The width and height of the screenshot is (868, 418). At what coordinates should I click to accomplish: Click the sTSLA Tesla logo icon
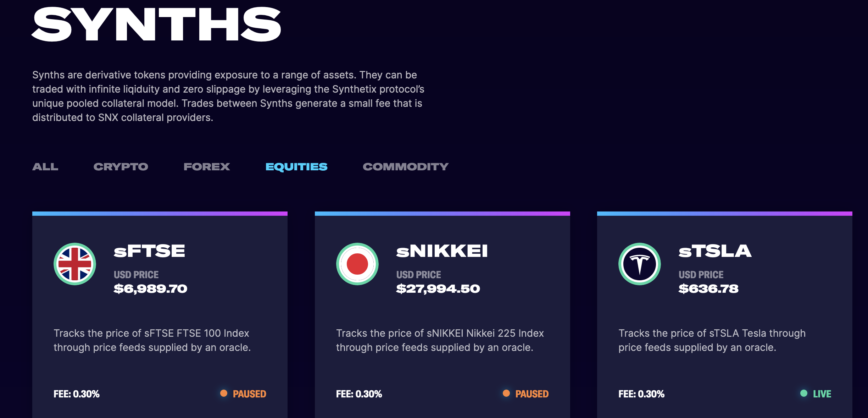[639, 264]
